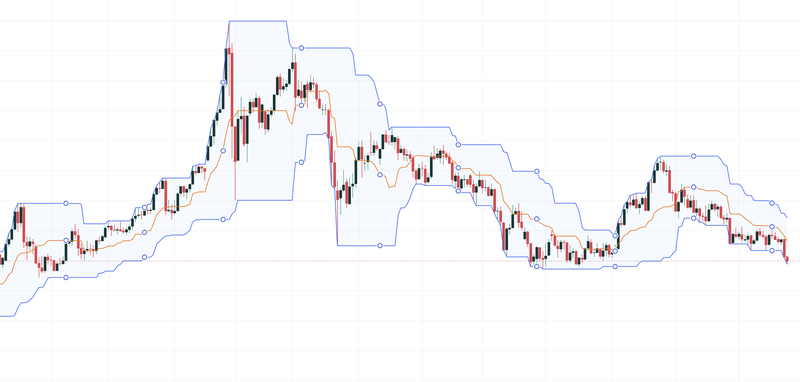This screenshot has width=800, height=382.
Task: Click upper-band marker where mid-chart plateau steps down
Action: click(458, 145)
